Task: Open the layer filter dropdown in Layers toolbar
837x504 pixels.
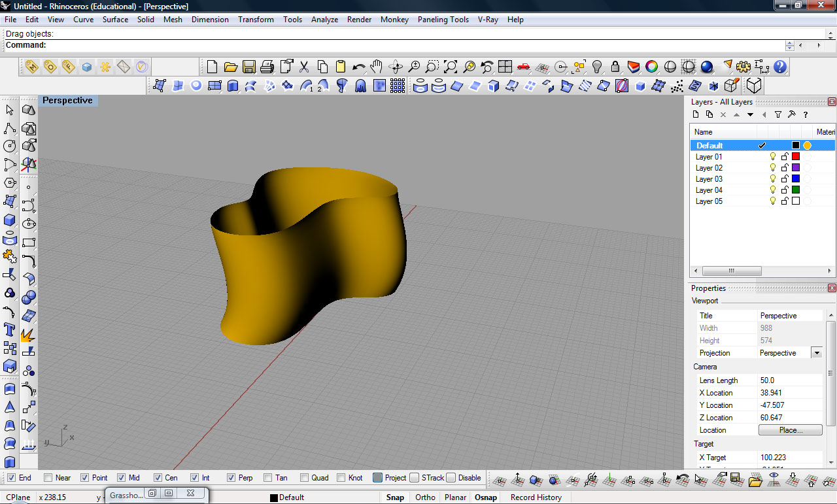Action: click(x=777, y=114)
